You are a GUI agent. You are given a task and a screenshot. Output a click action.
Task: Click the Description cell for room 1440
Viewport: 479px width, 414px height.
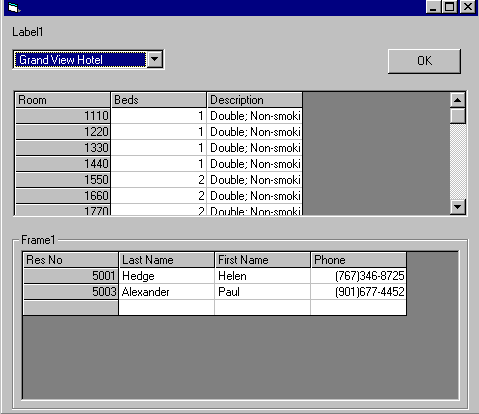255,164
